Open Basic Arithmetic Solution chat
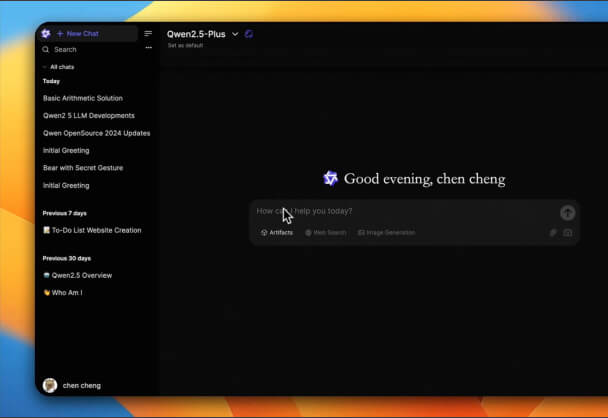 pyautogui.click(x=83, y=98)
